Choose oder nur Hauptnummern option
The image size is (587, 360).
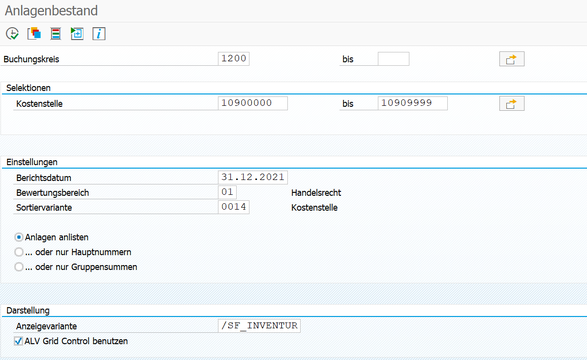(x=19, y=252)
